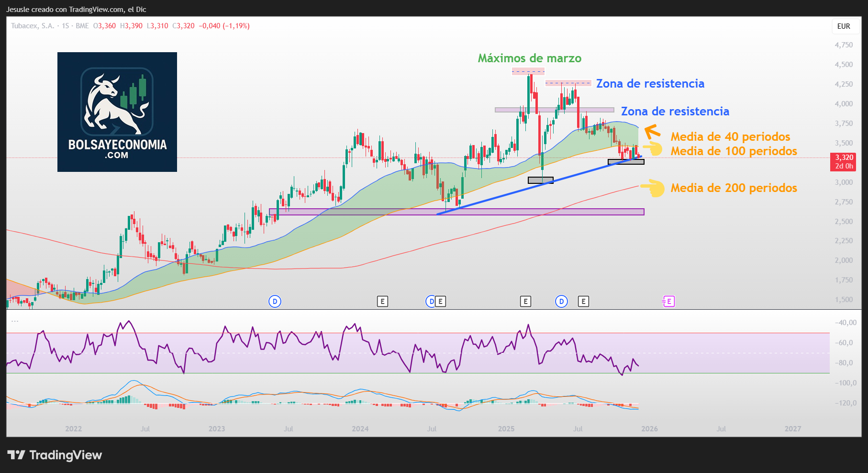
Task: Open the TradingView logo link
Action: pos(55,455)
